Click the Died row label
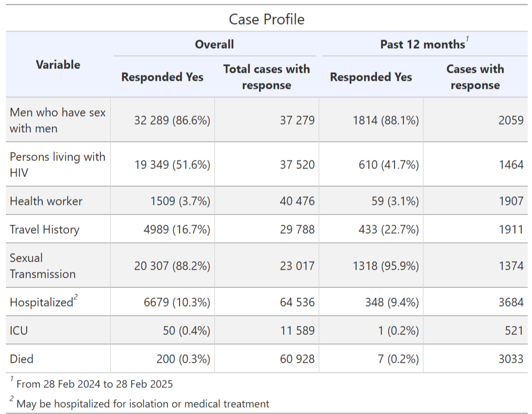This screenshot has width=532, height=414. (x=21, y=359)
